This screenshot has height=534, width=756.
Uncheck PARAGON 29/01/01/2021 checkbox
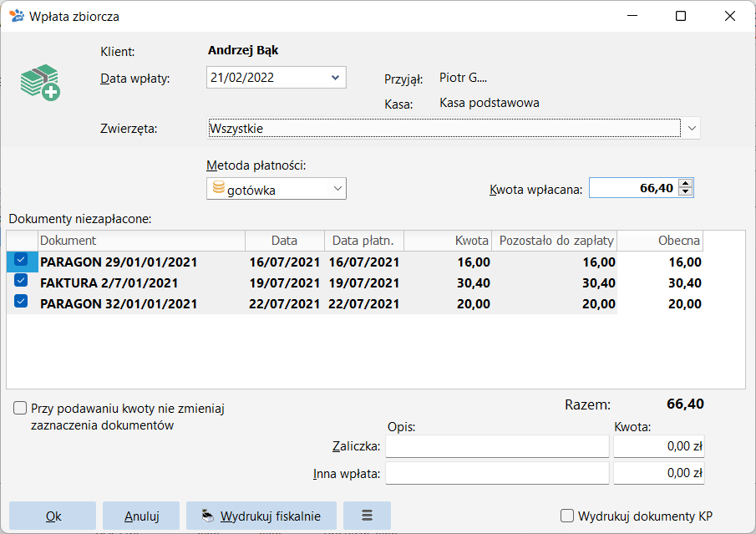(21, 260)
